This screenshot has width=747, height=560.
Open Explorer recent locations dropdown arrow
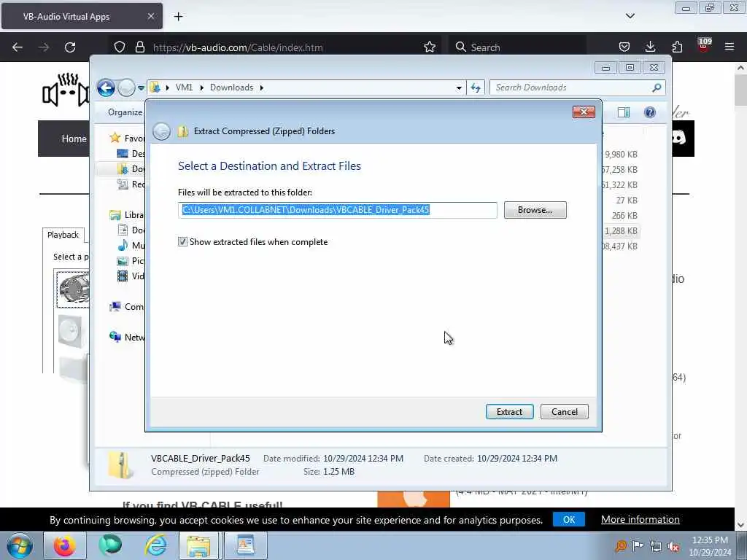point(141,88)
